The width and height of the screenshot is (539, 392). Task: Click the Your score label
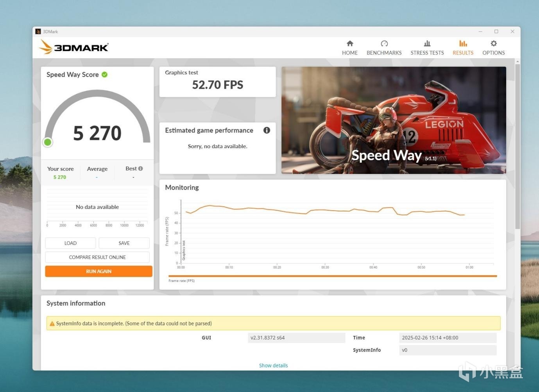pyautogui.click(x=61, y=169)
